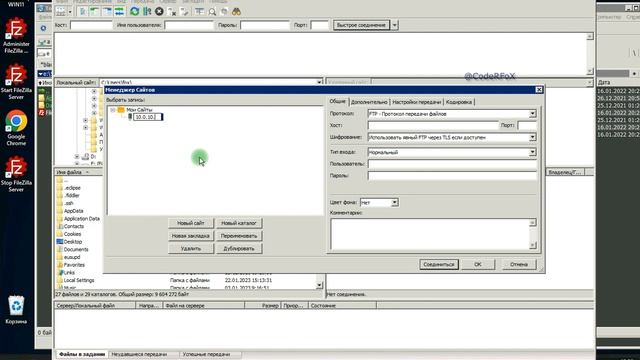This screenshot has width=640, height=360.
Task: Click the Переименовать button
Action: pos(239,236)
